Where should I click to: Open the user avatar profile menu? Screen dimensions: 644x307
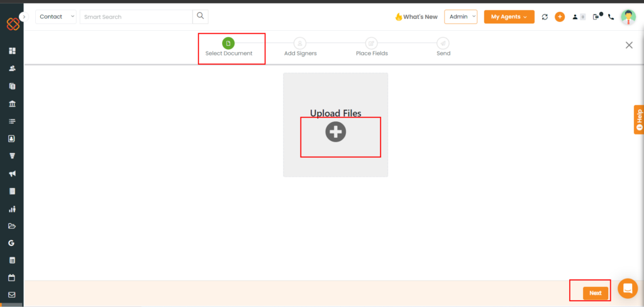(628, 17)
